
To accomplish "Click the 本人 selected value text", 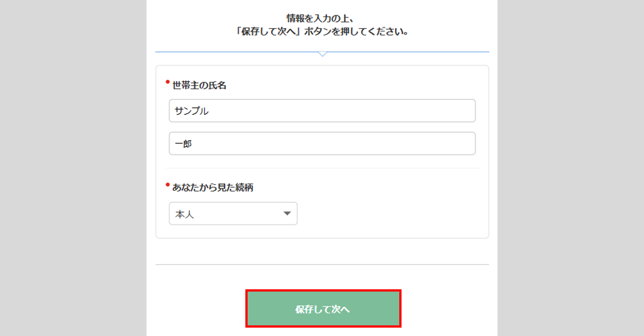I will (185, 214).
